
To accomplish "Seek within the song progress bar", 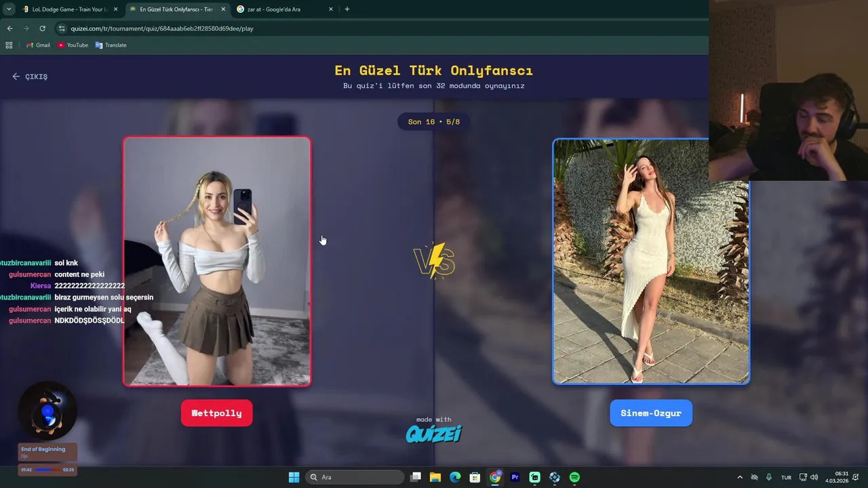I will [x=47, y=470].
